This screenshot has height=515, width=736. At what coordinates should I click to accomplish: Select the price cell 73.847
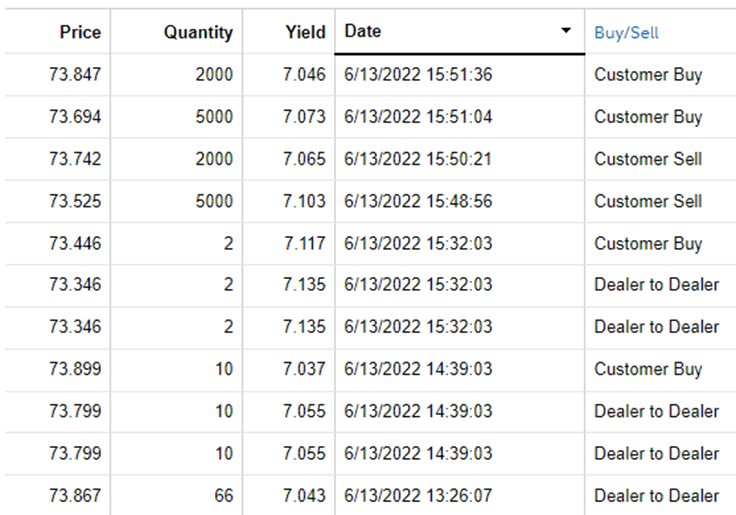pyautogui.click(x=74, y=75)
